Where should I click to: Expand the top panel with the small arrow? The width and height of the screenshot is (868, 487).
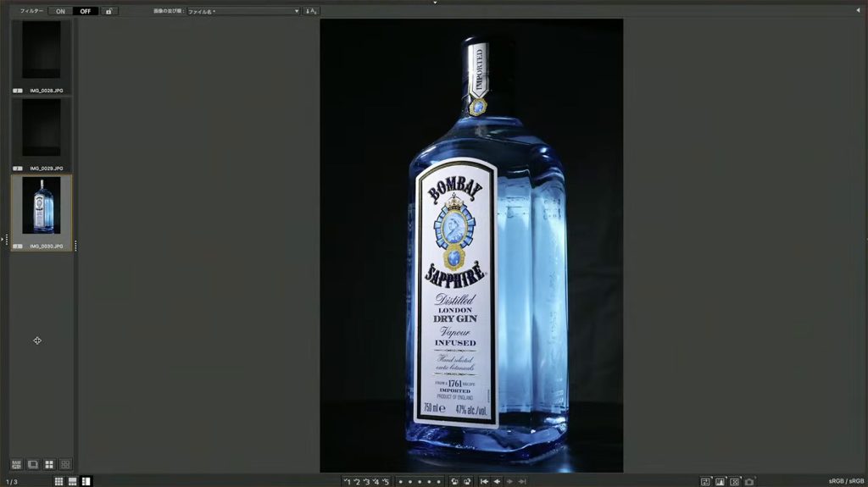[x=434, y=3]
